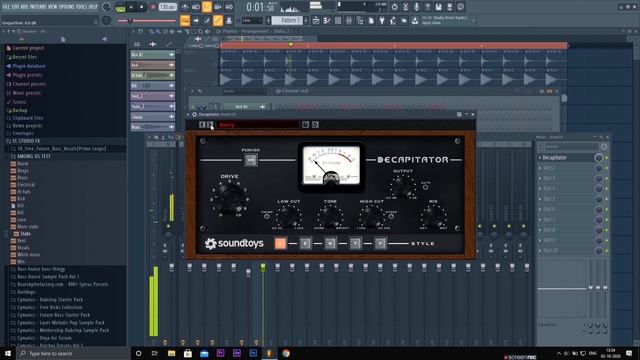Click the tempo field showing 130
640x360 pixels.
167,7
